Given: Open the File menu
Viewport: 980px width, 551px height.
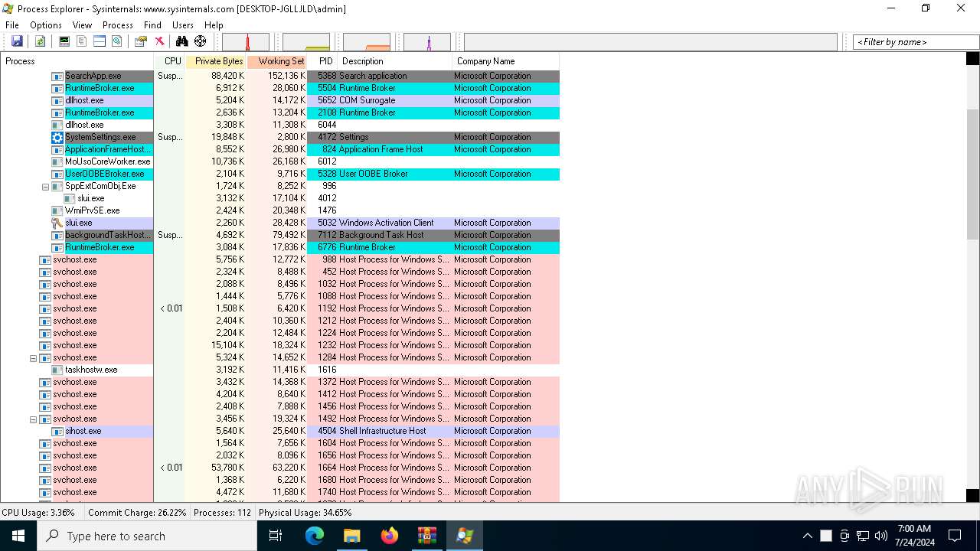Looking at the screenshot, I should click(x=12, y=25).
